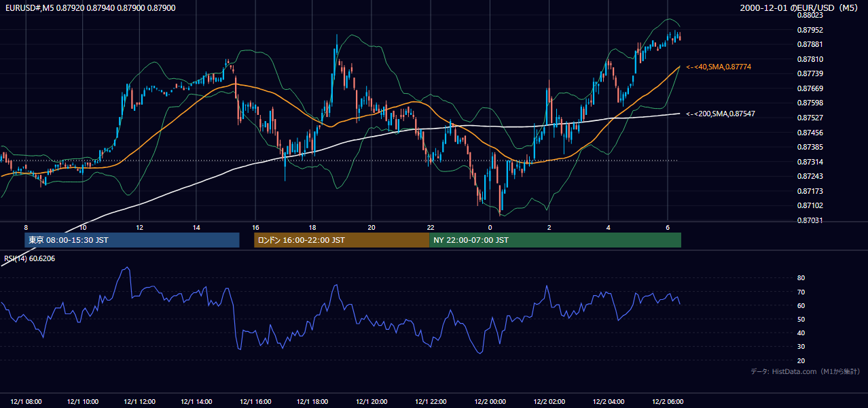The width and height of the screenshot is (868, 408).
Task: Click the bottom time label 12/1 20:00
Action: (371, 401)
